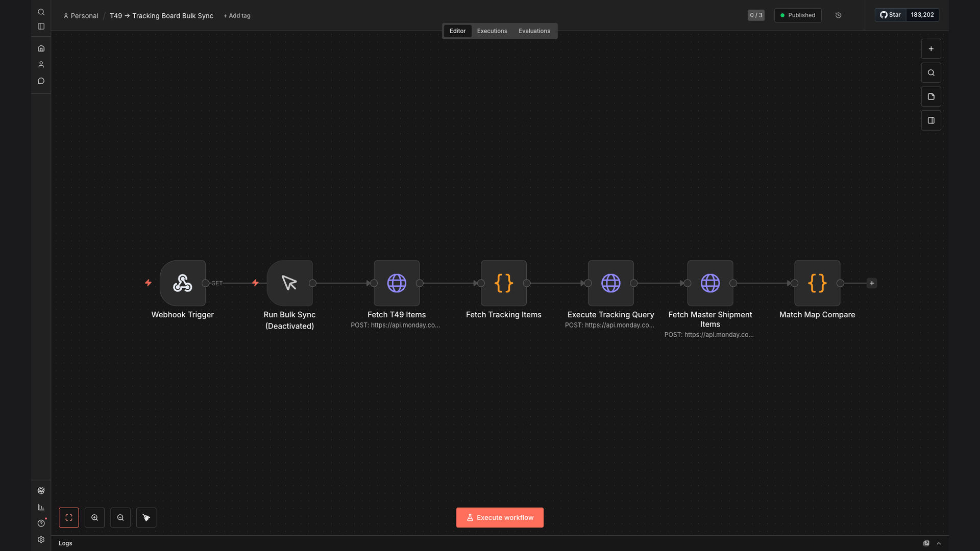
Task: Click the workflow name T49 Tracking Board Bulk Sync
Action: tap(161, 16)
